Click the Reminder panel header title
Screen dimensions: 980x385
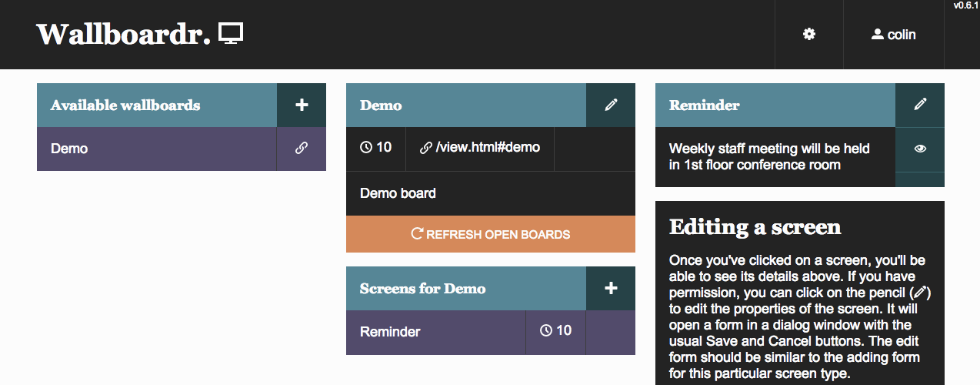[x=705, y=105]
